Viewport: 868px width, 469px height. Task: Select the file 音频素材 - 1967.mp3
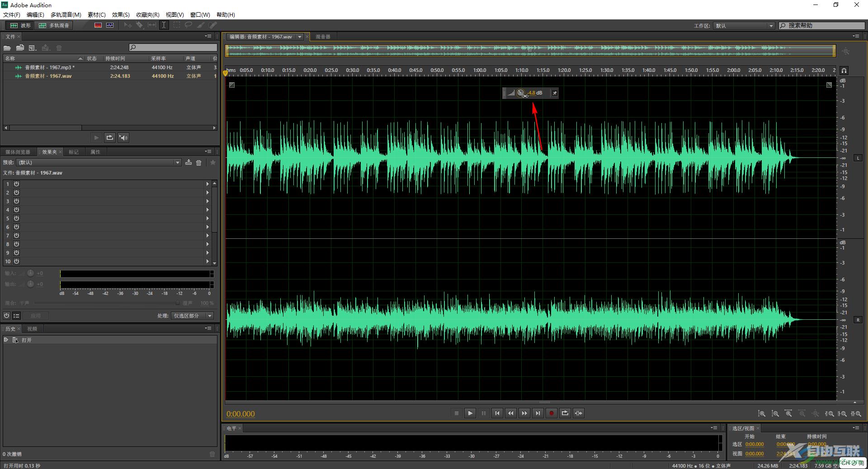[110, 67]
